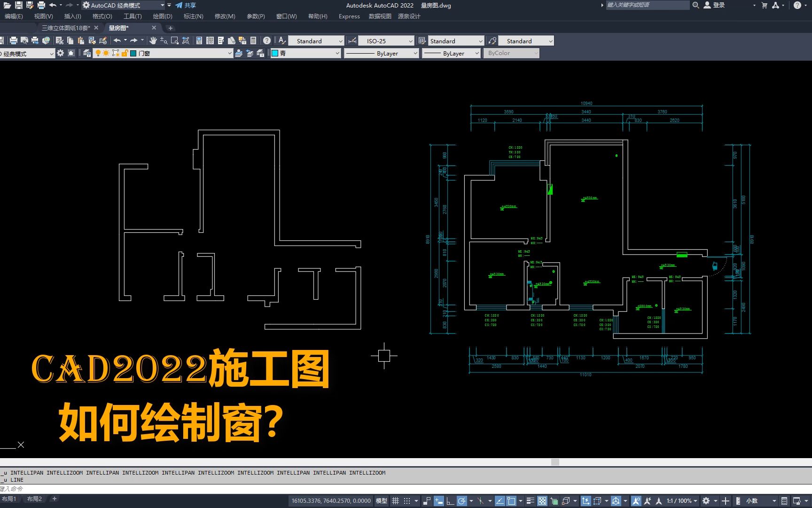
Task: Open the Text Style manager icon
Action: coord(282,40)
